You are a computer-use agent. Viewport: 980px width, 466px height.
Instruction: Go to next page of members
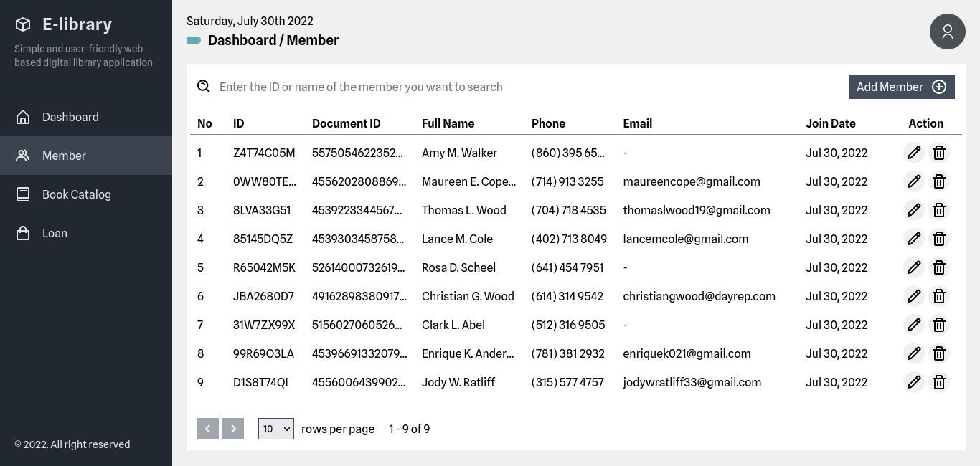point(233,429)
